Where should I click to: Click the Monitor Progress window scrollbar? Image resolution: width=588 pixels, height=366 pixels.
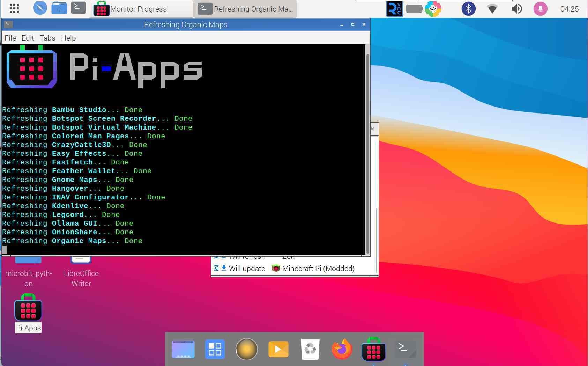[x=377, y=241]
